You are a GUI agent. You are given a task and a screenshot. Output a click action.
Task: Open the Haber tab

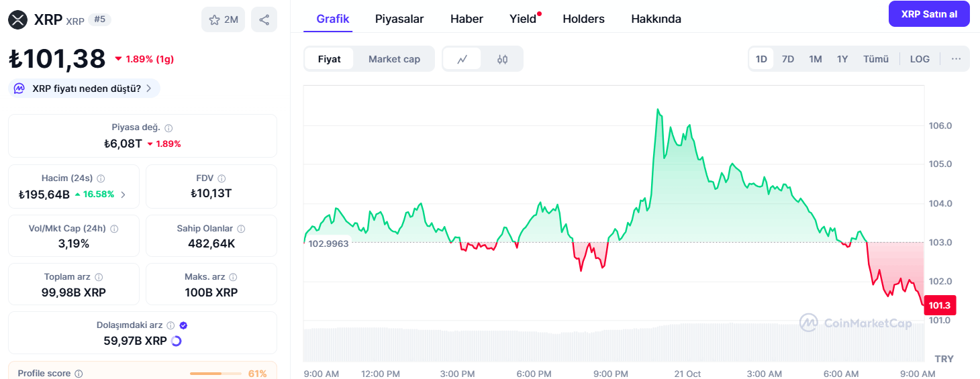tap(467, 19)
